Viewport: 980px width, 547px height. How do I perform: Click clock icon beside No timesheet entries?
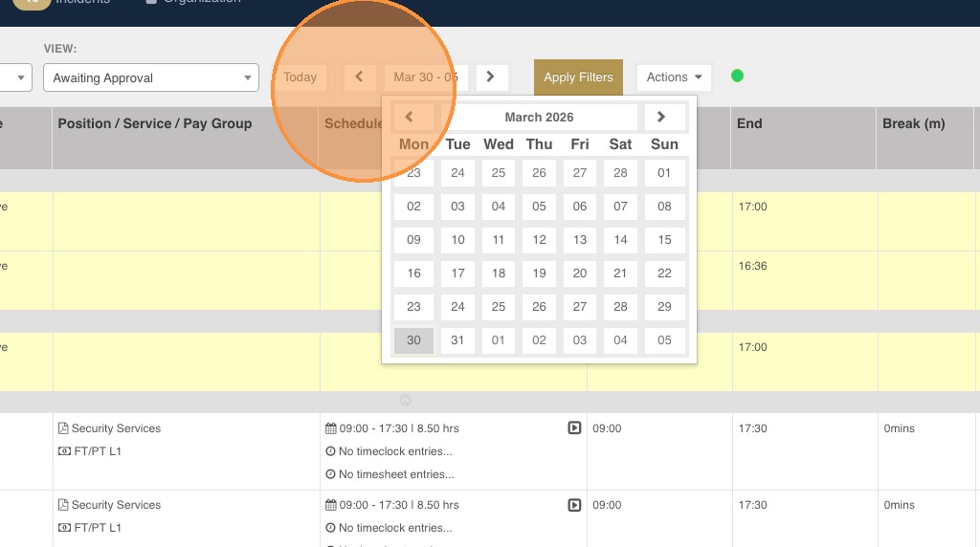pyautogui.click(x=330, y=474)
